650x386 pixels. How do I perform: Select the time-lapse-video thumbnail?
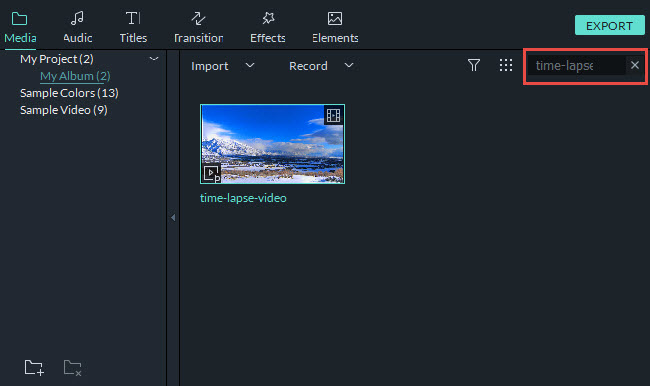272,144
